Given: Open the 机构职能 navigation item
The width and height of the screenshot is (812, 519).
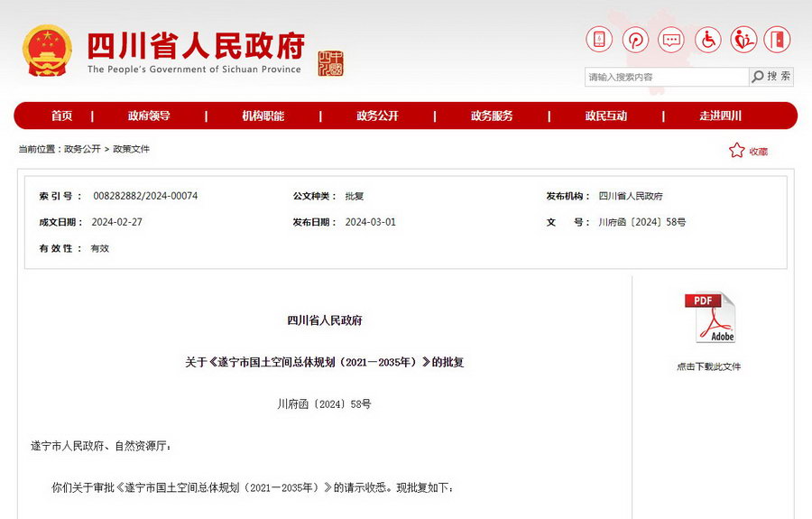Looking at the screenshot, I should click(x=263, y=116).
